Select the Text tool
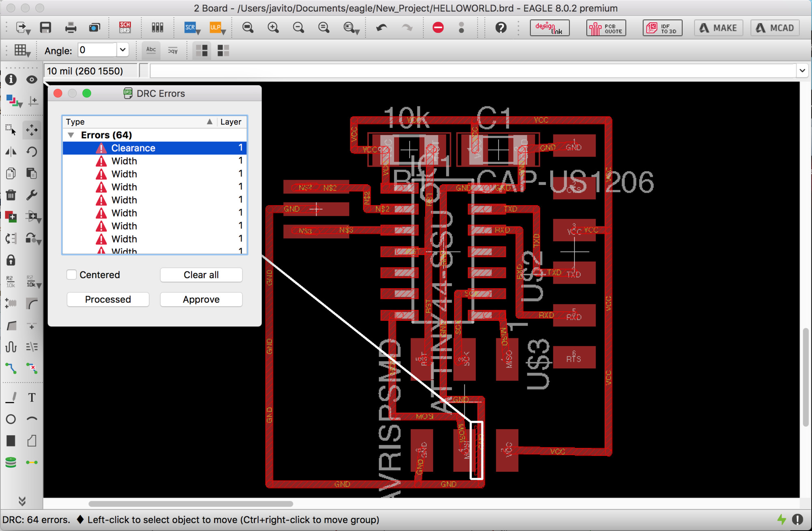The image size is (812, 531). (x=32, y=398)
